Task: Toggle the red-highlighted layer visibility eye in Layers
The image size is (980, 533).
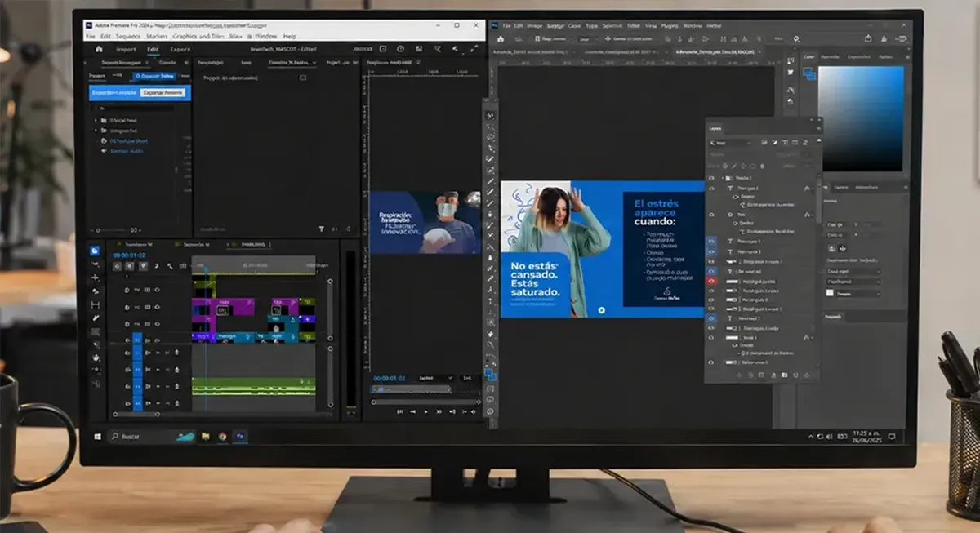Action: pyautogui.click(x=710, y=281)
